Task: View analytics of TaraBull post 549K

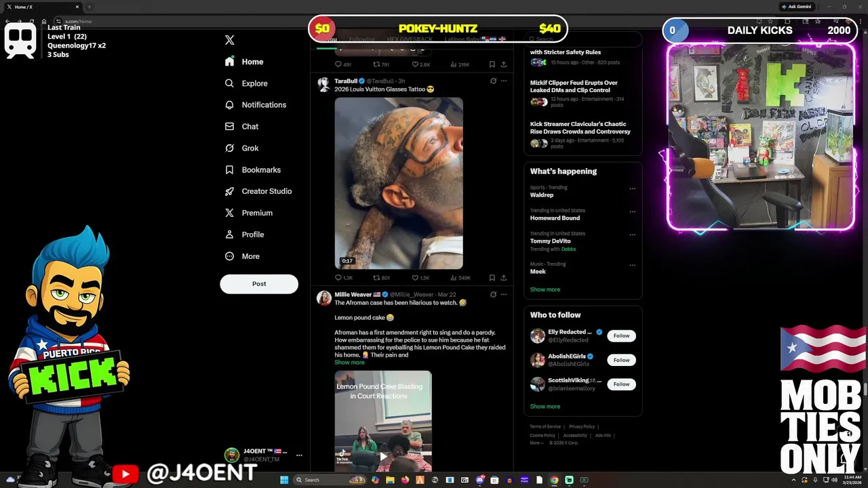Action: pos(460,278)
